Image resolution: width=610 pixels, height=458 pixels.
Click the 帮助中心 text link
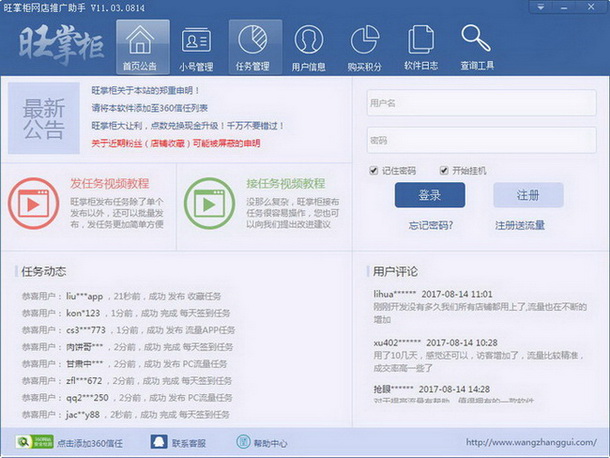(271, 443)
